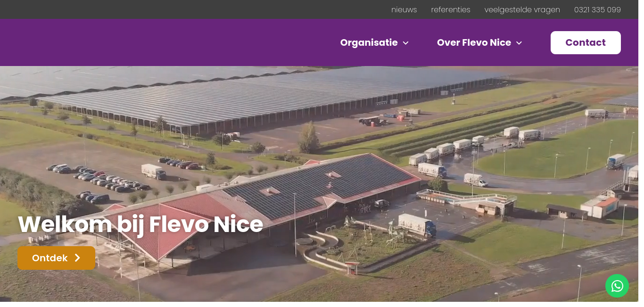The width and height of the screenshot is (644, 307).
Task: Open the WhatsApp chat icon
Action: point(617,286)
